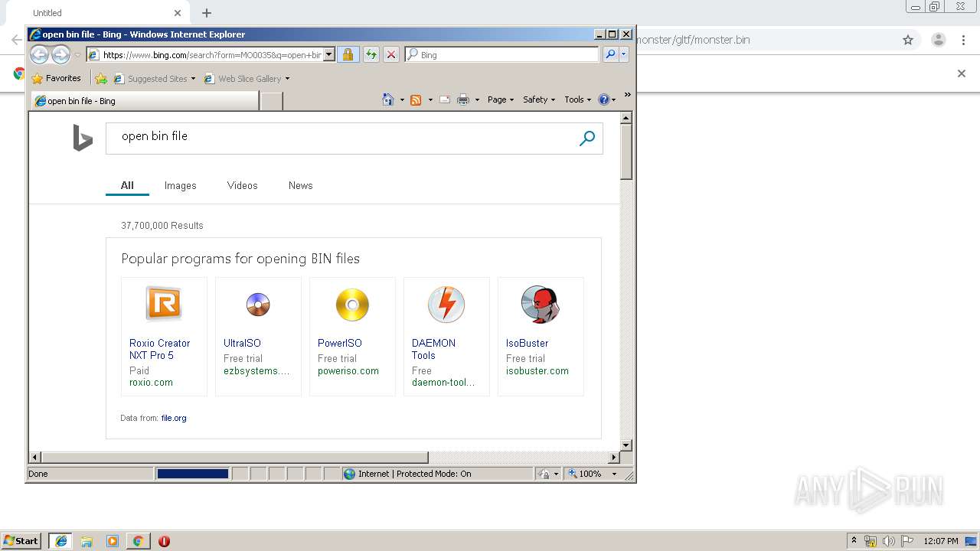Image resolution: width=980 pixels, height=551 pixels.
Task: Click the Bing search box in IE toolbar
Action: [502, 54]
